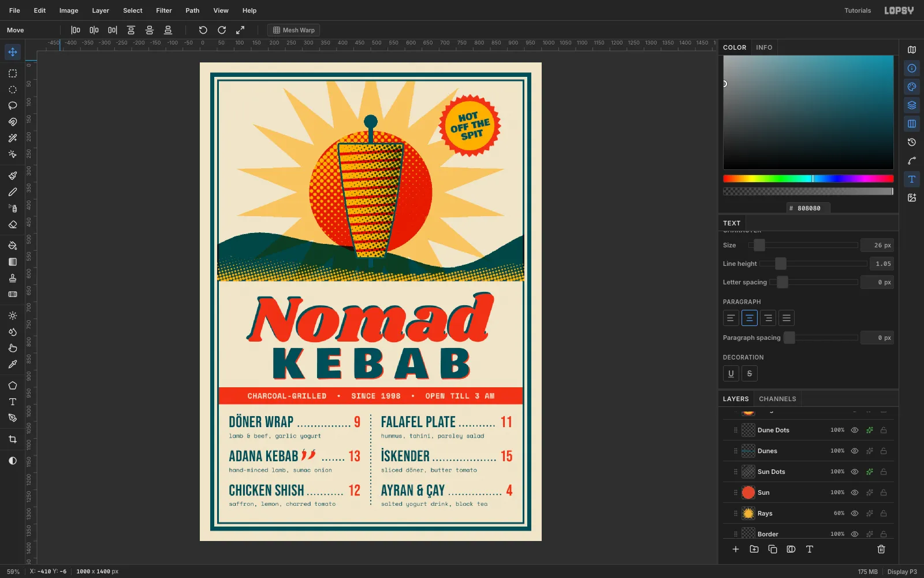The height and width of the screenshot is (578, 924).
Task: Hide the Dunes layer
Action: (x=855, y=451)
